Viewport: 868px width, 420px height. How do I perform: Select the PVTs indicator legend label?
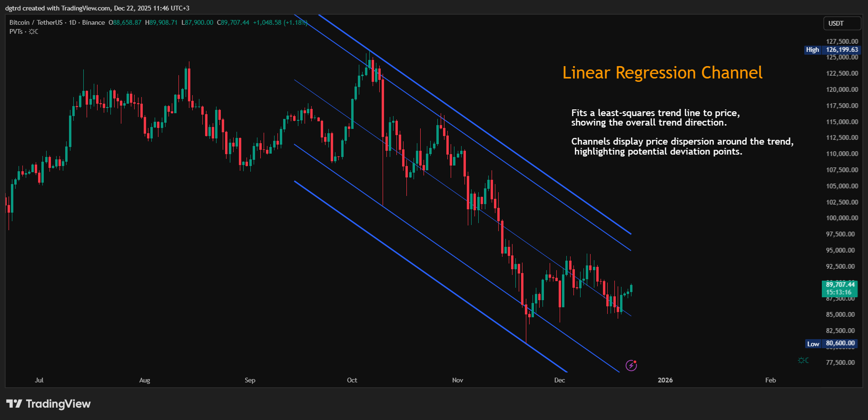click(16, 31)
